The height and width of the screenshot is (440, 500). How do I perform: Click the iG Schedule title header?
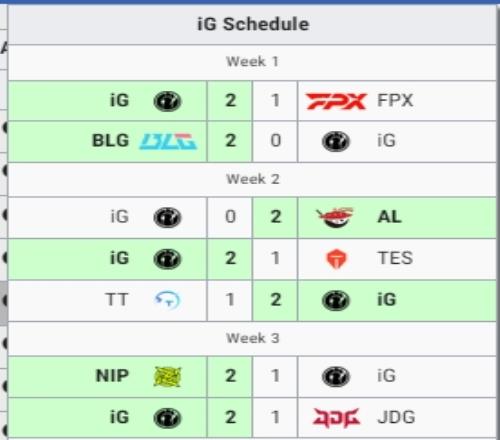coord(252,24)
